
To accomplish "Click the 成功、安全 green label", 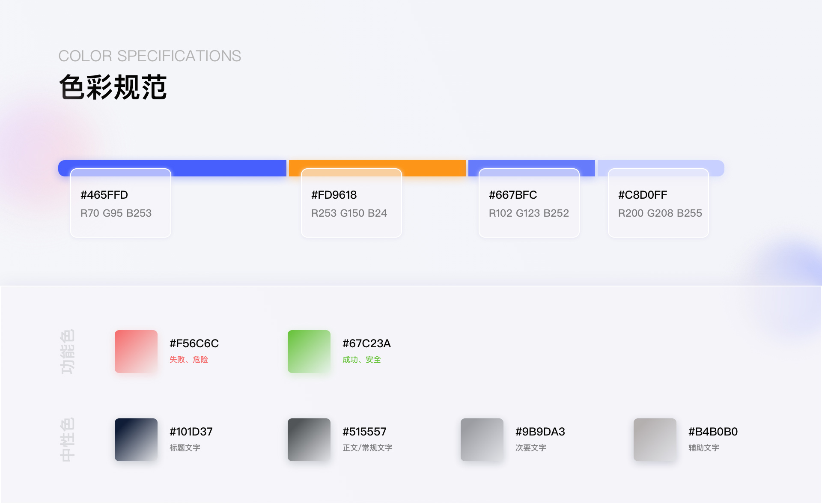I will point(362,360).
